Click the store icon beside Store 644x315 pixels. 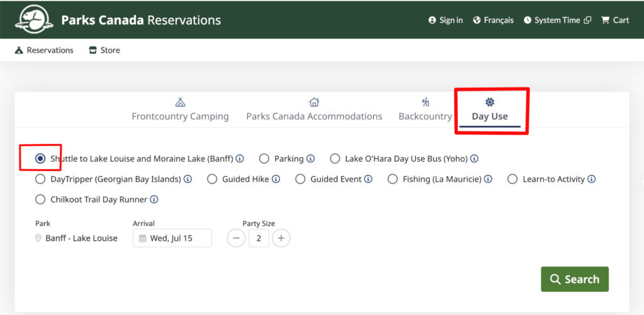pos(93,50)
